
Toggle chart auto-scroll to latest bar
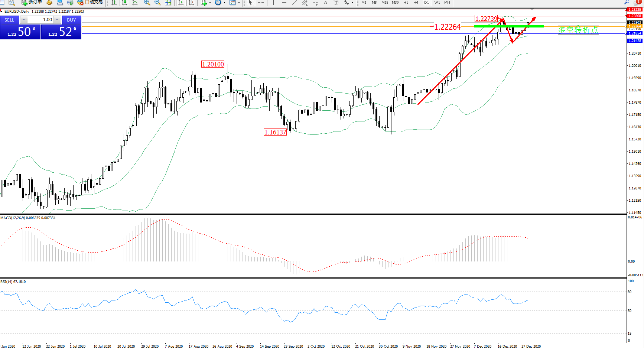pyautogui.click(x=181, y=3)
